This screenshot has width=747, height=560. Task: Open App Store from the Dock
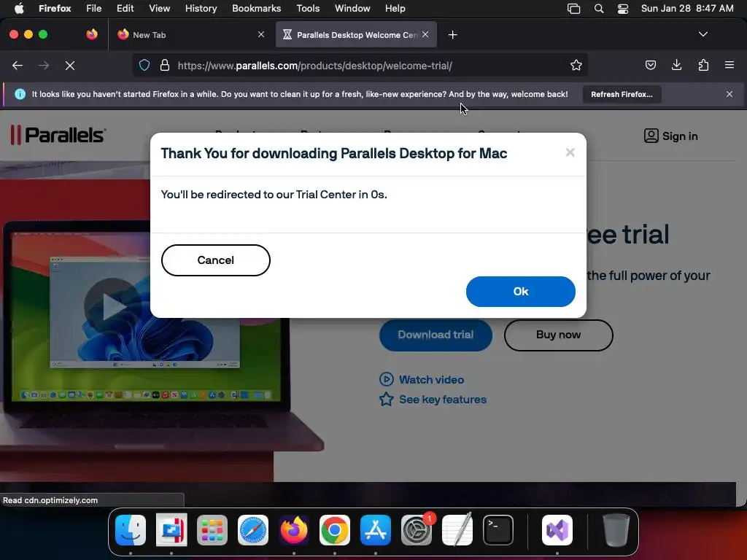click(x=376, y=530)
